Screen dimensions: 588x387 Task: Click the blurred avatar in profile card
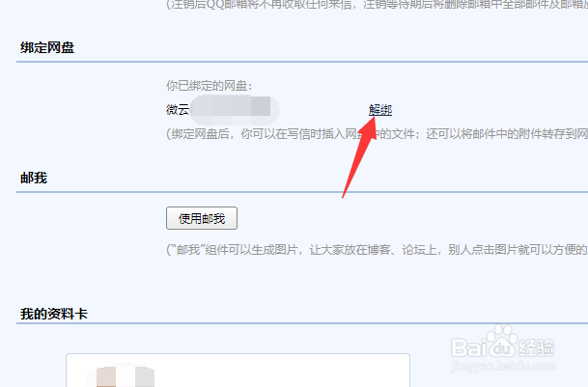(x=120, y=375)
